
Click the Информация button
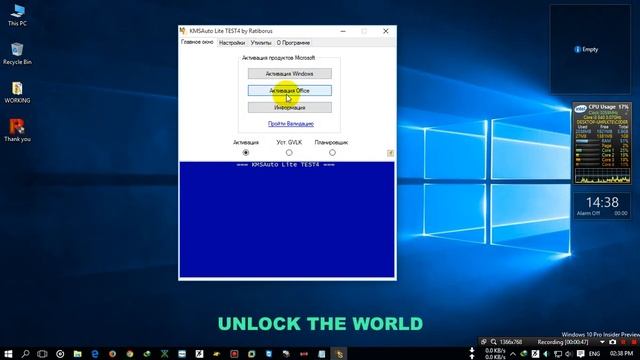289,107
